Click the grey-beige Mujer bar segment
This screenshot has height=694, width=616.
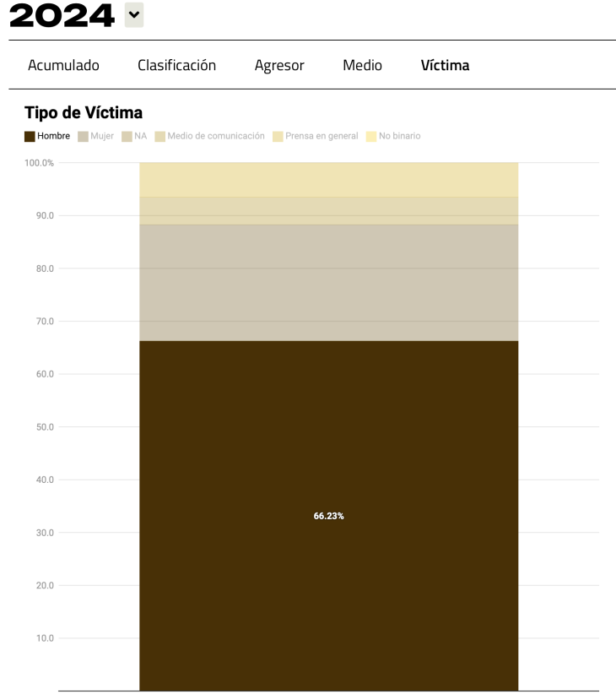pos(328,283)
